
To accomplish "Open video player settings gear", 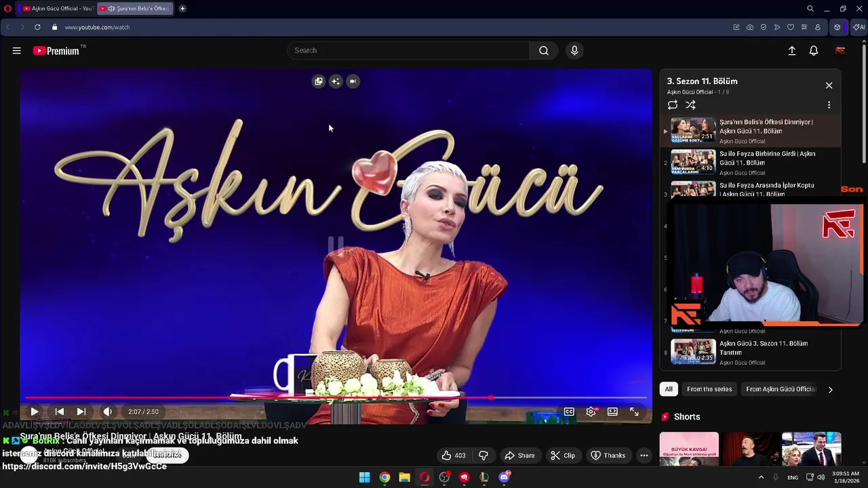I will click(x=591, y=411).
